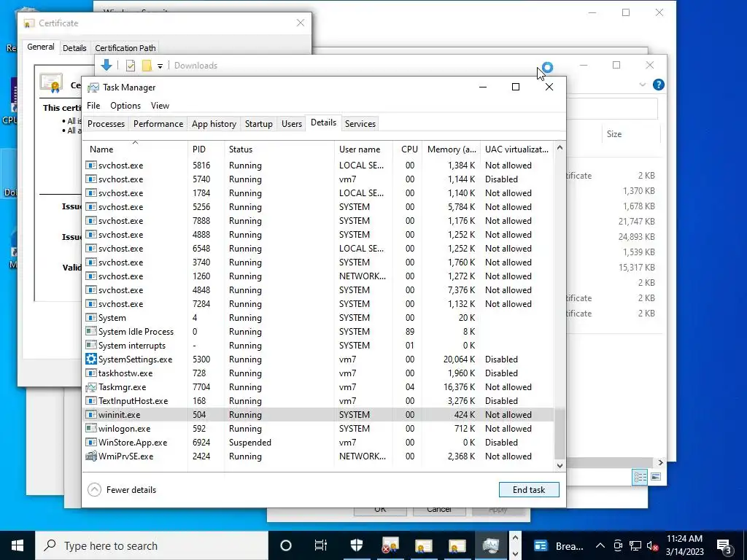Sort by UAC virtualization column
This screenshot has width=747, height=560.
(517, 149)
